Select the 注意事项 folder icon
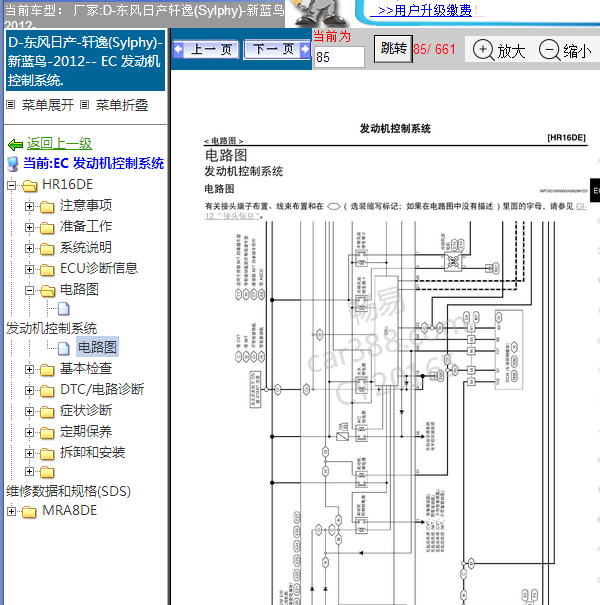Image resolution: width=600 pixels, height=605 pixels. 47,207
